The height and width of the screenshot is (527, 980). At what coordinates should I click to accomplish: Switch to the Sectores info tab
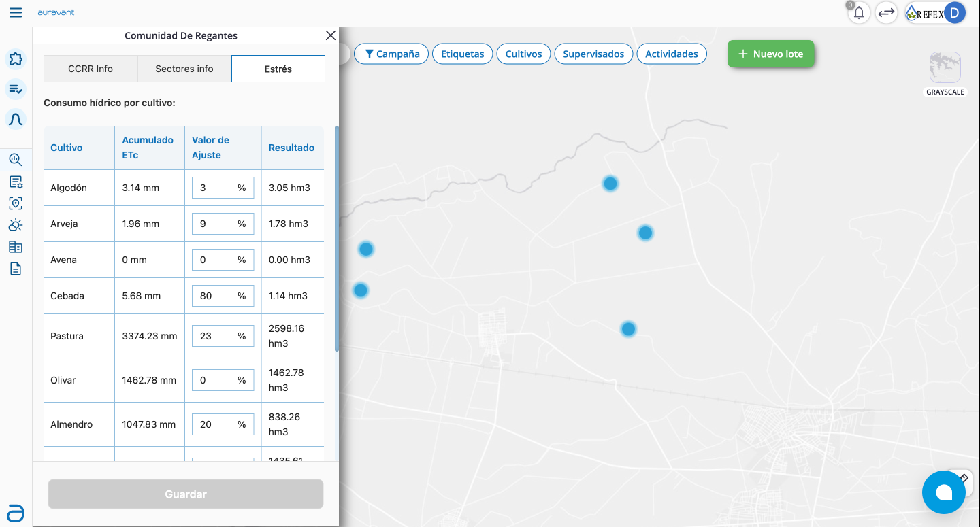point(184,69)
